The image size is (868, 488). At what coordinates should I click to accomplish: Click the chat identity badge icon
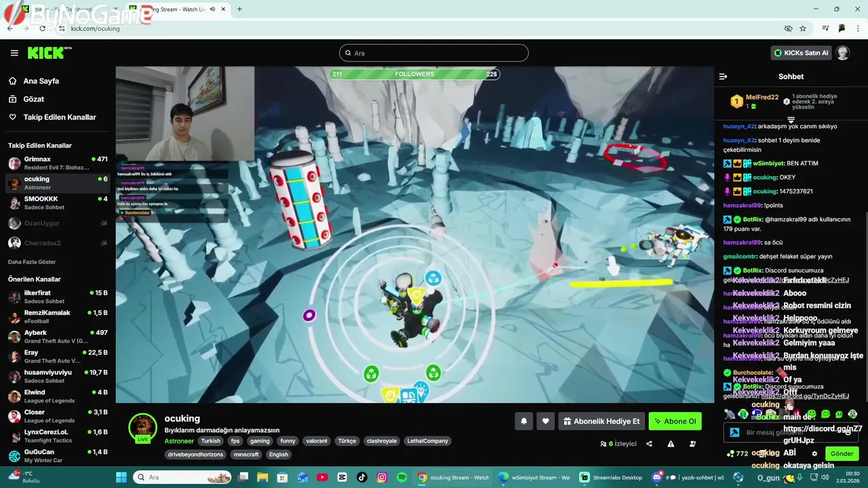(x=734, y=432)
